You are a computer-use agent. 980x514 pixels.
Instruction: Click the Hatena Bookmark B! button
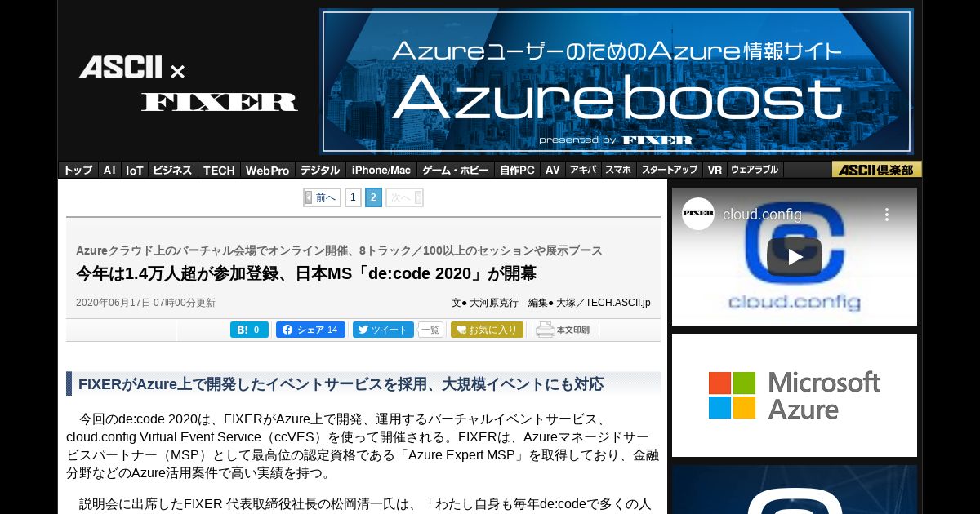pos(249,330)
